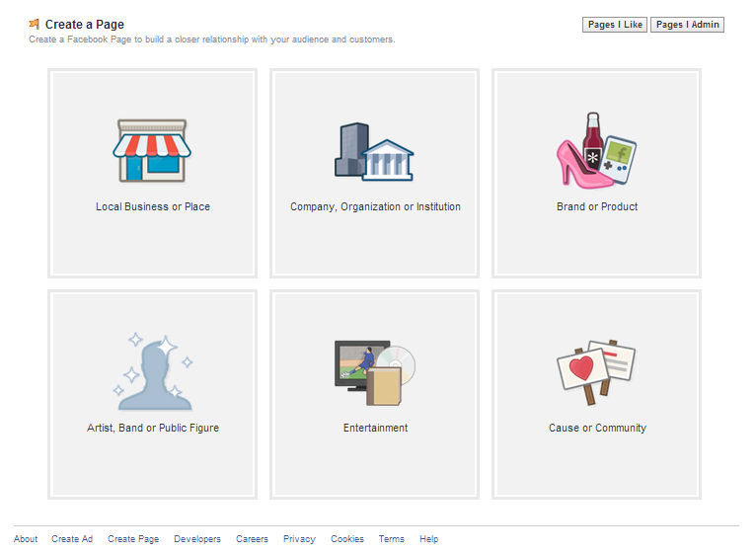Viewport: 756px width, 553px height.
Task: Click the 'Create a Page' heading
Action: point(84,24)
